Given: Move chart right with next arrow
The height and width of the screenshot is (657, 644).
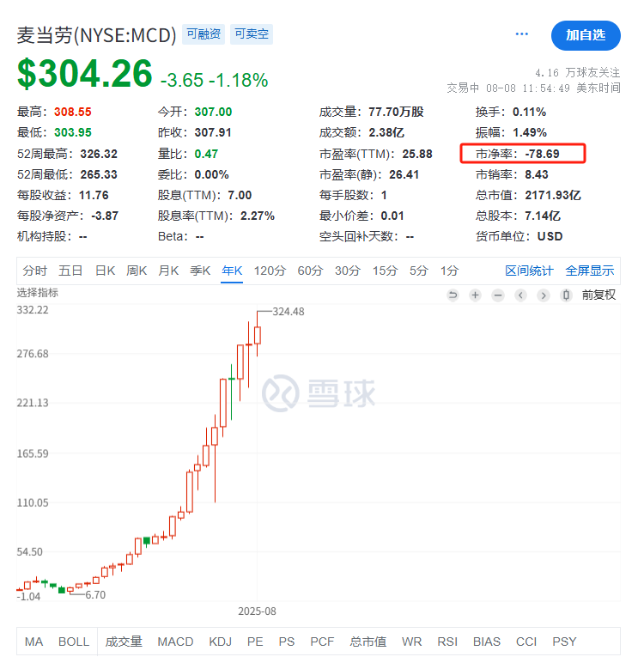Looking at the screenshot, I should 543,295.
